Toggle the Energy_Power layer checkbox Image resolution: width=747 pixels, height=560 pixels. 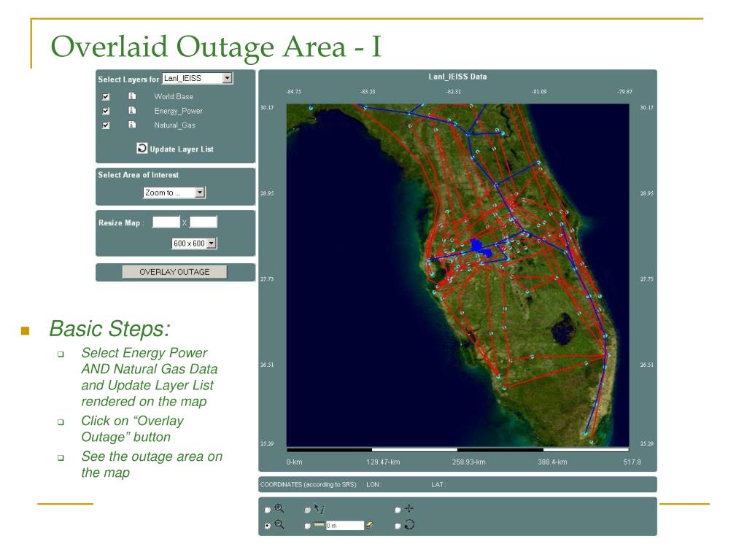click(x=106, y=111)
